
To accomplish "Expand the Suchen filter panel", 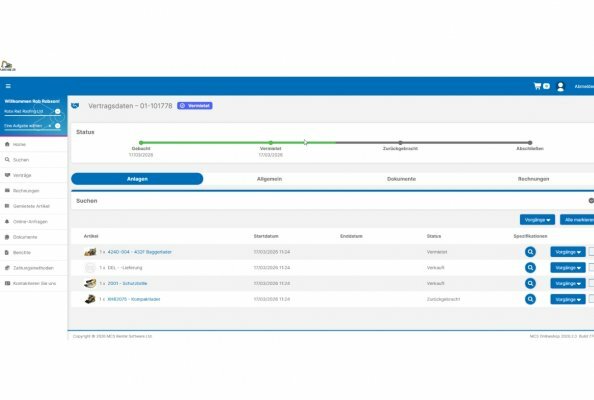I will tap(591, 201).
